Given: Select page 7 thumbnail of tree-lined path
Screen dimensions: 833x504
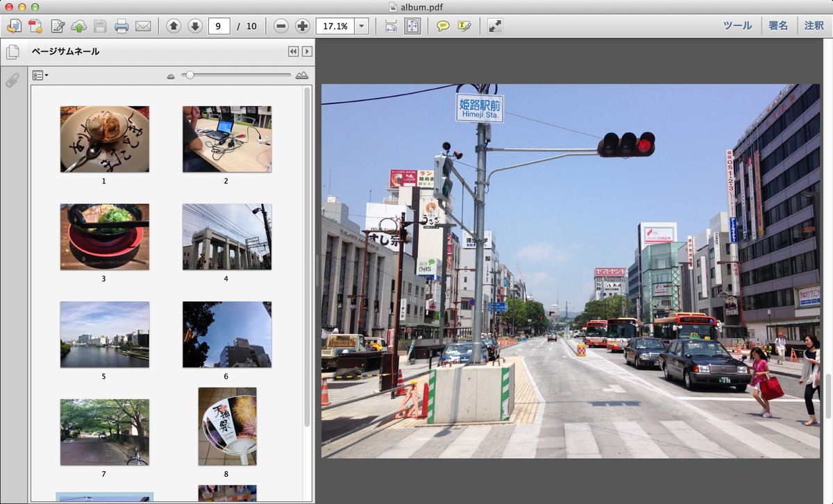Looking at the screenshot, I should 104,432.
